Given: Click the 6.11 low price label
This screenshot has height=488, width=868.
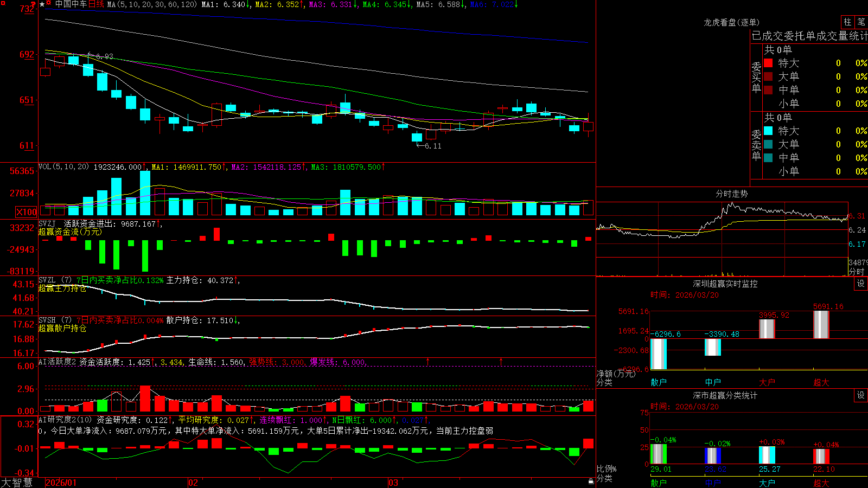Looking at the screenshot, I should 433,146.
